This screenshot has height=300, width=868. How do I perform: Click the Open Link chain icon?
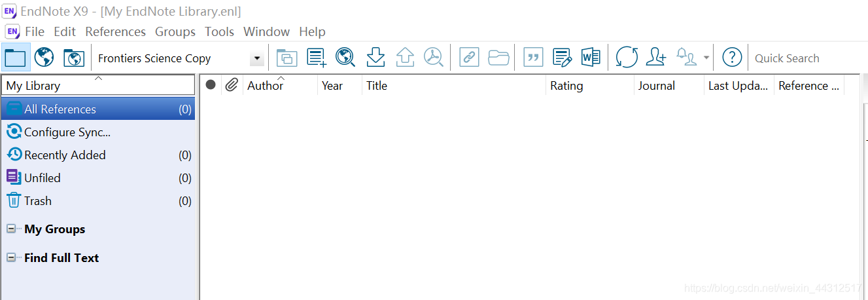click(468, 58)
